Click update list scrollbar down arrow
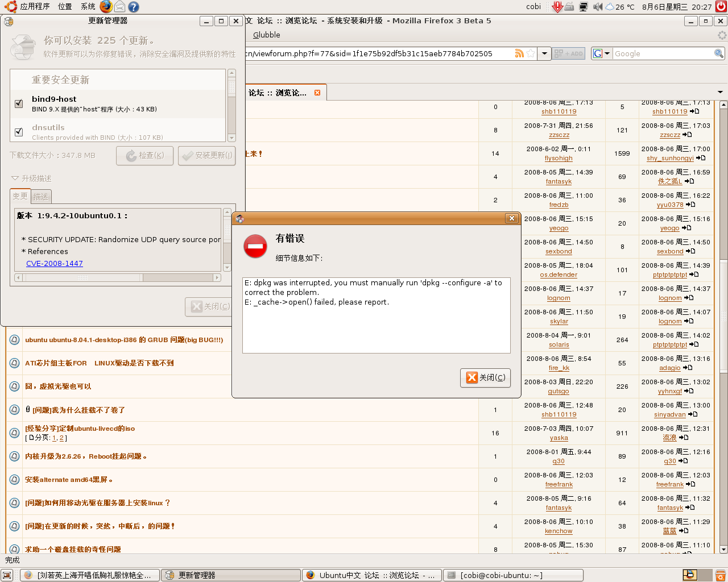This screenshot has height=582, width=728. click(x=231, y=138)
